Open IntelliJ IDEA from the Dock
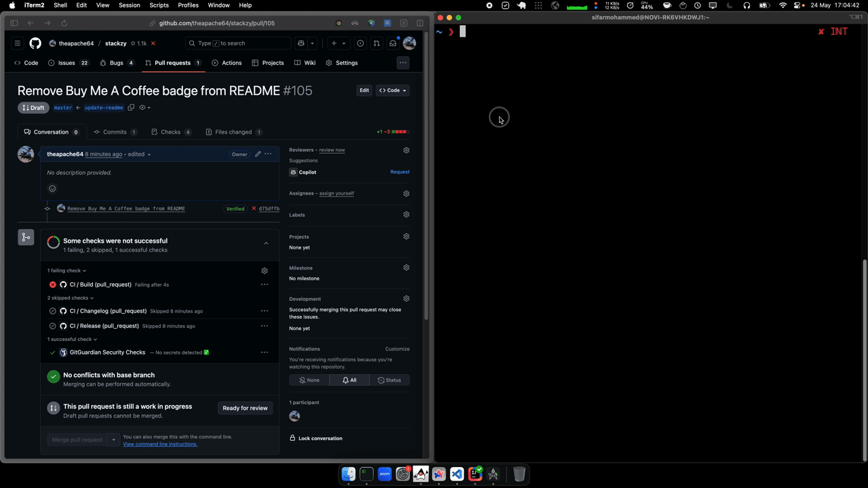 tap(475, 474)
